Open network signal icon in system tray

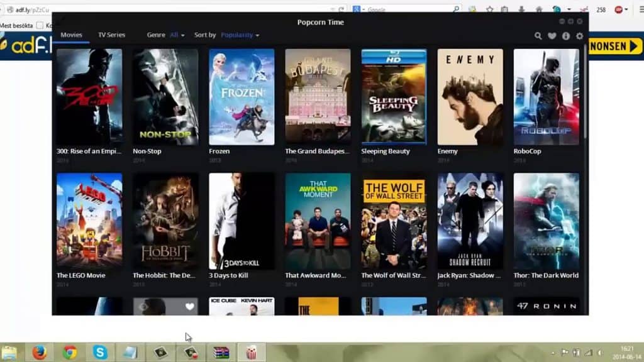589,353
